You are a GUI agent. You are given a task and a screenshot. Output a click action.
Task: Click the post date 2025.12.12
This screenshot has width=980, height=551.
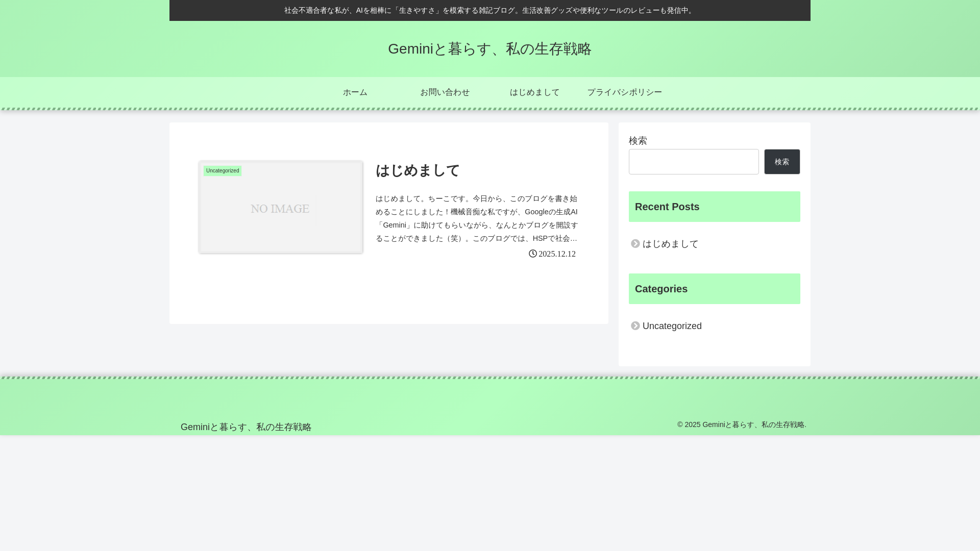click(x=557, y=254)
